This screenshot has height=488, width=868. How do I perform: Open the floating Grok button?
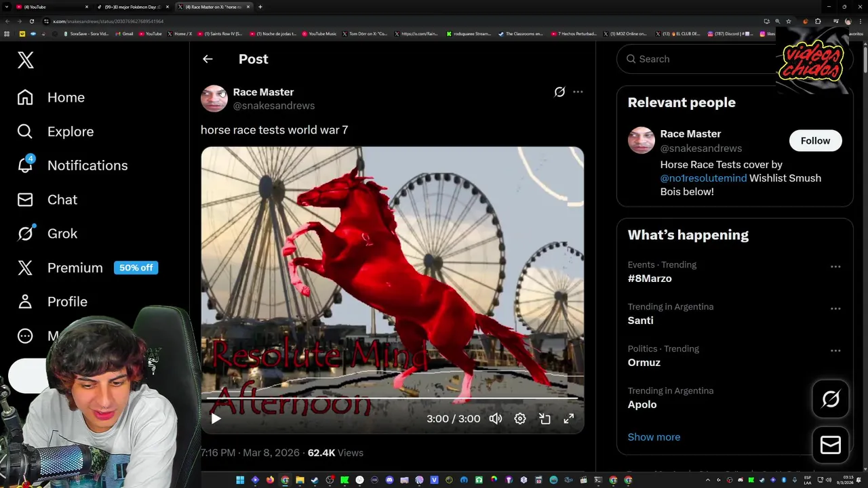pyautogui.click(x=831, y=399)
